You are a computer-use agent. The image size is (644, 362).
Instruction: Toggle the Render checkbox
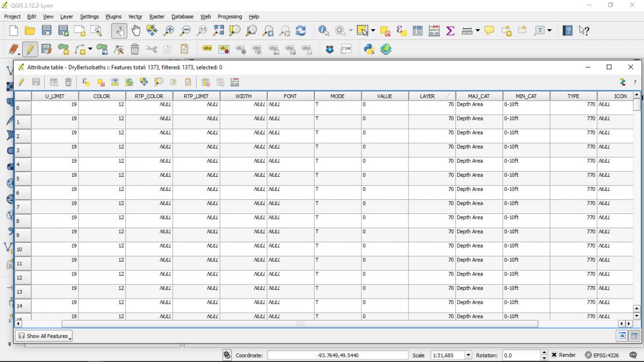point(554,355)
